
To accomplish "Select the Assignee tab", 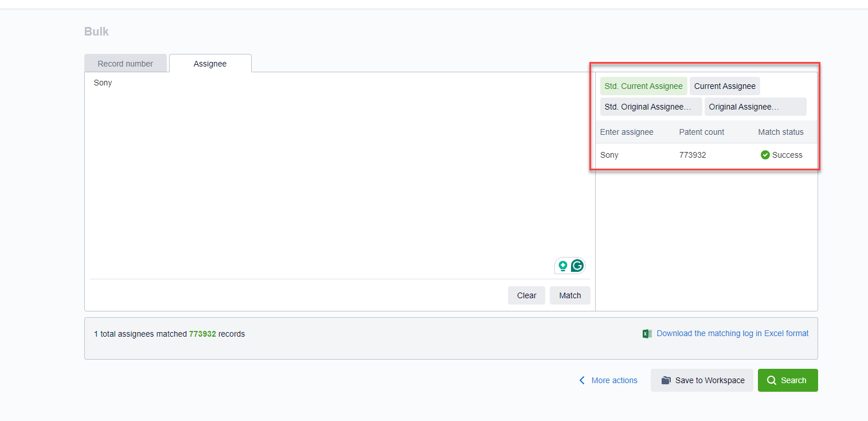I will (x=210, y=64).
